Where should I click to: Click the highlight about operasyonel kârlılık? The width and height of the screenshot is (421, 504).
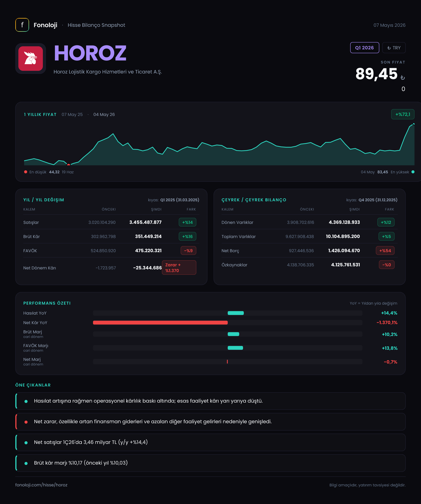[x=210, y=401]
